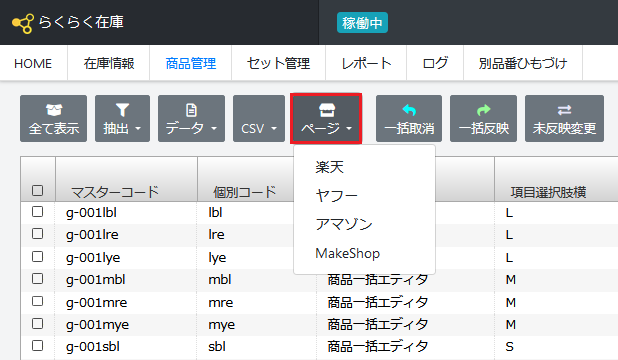The height and width of the screenshot is (360, 618).
Task: Check the g-001mre row checkbox
Action: pos(37,301)
